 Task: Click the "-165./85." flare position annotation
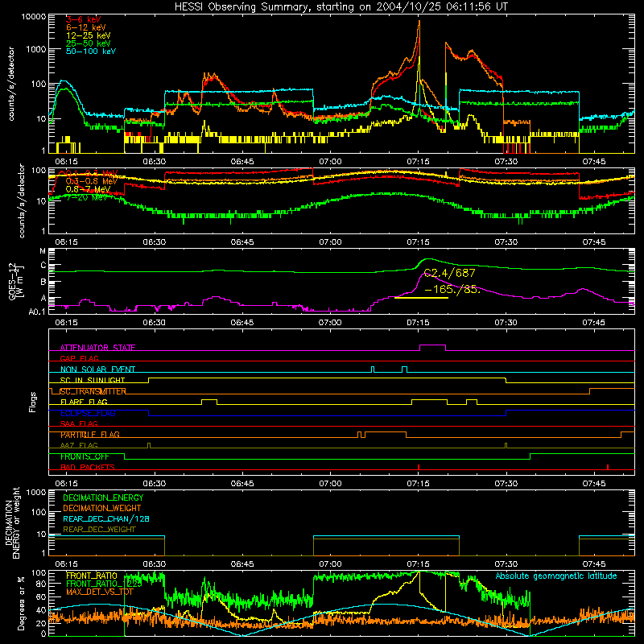[x=451, y=289]
